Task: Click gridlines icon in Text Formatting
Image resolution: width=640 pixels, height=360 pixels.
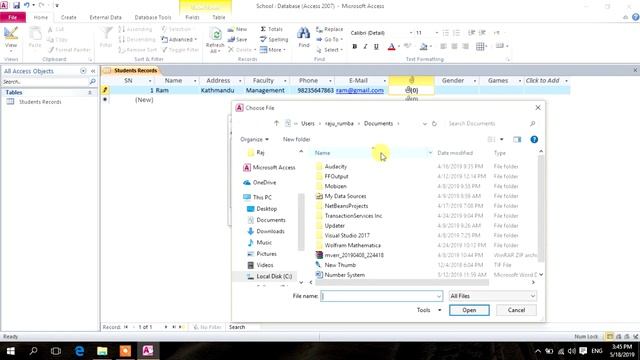Action: 480,47
